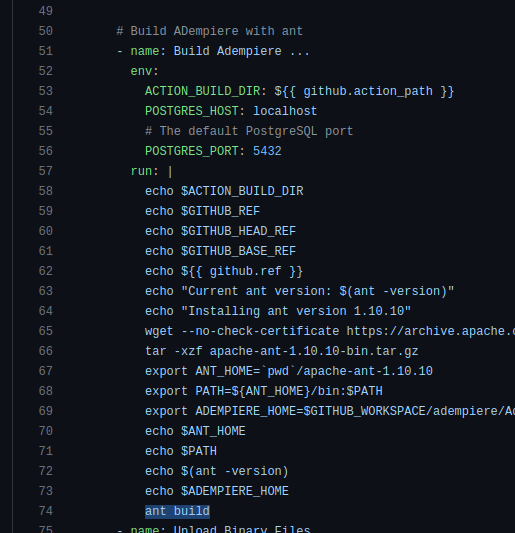Click the 'env:' key
This screenshot has height=533, width=515.
144,71
